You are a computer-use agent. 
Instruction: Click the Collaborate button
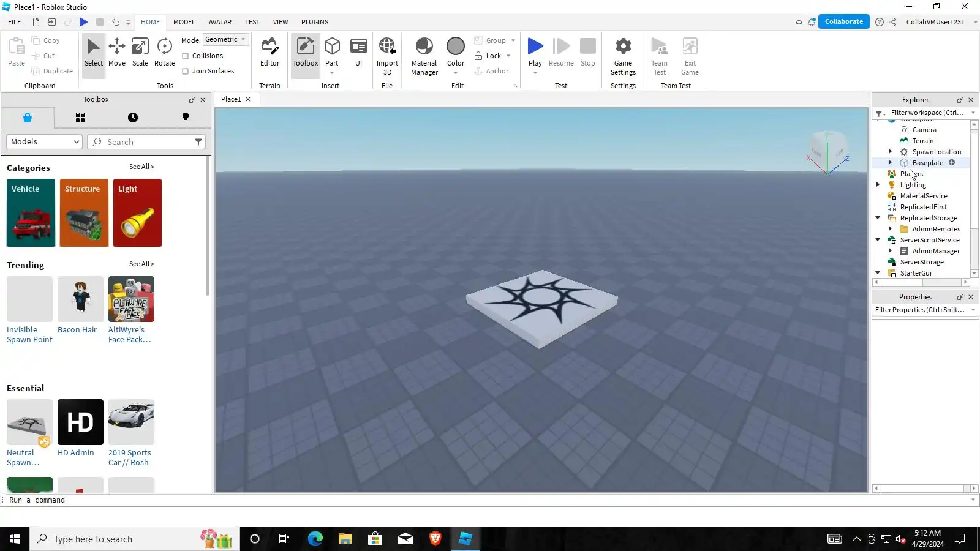coord(844,21)
